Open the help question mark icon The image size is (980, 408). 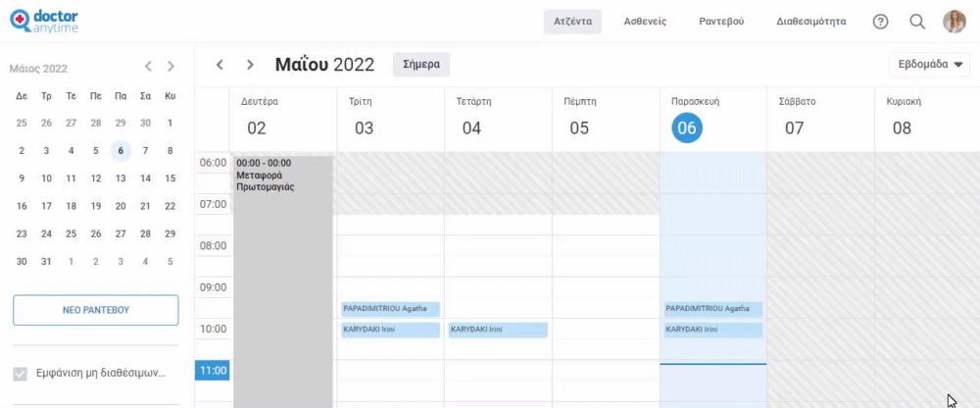click(x=880, y=22)
